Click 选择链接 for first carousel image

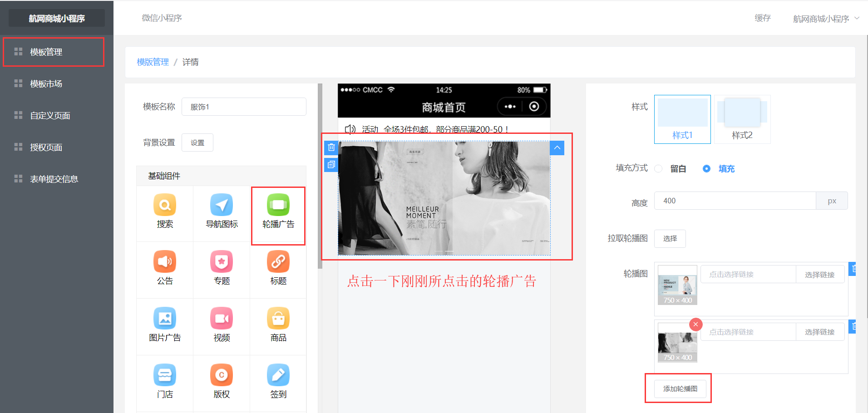[820, 275]
